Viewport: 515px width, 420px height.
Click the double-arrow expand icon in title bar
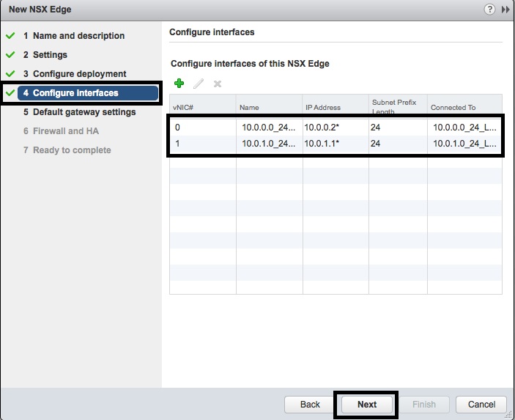[x=505, y=10]
